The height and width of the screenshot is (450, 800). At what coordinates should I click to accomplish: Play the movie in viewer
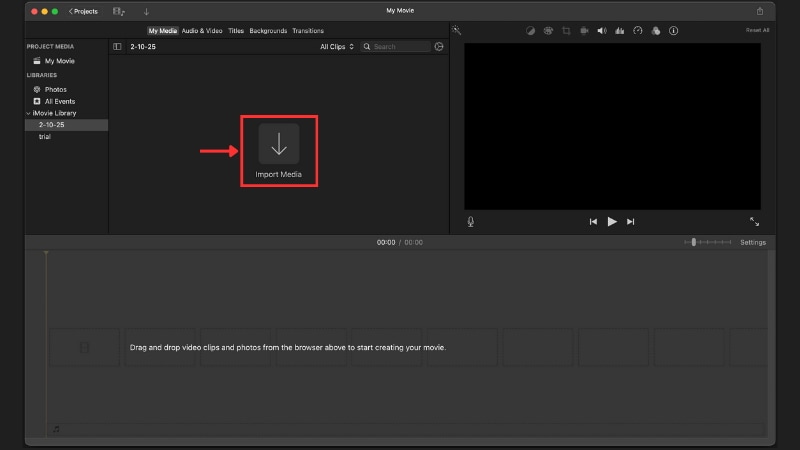coord(612,221)
